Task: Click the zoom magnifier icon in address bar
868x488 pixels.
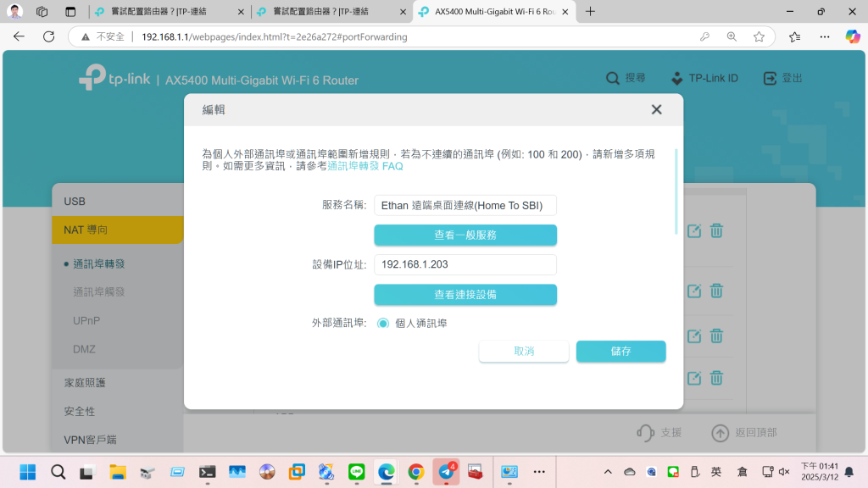Action: pyautogui.click(x=732, y=36)
